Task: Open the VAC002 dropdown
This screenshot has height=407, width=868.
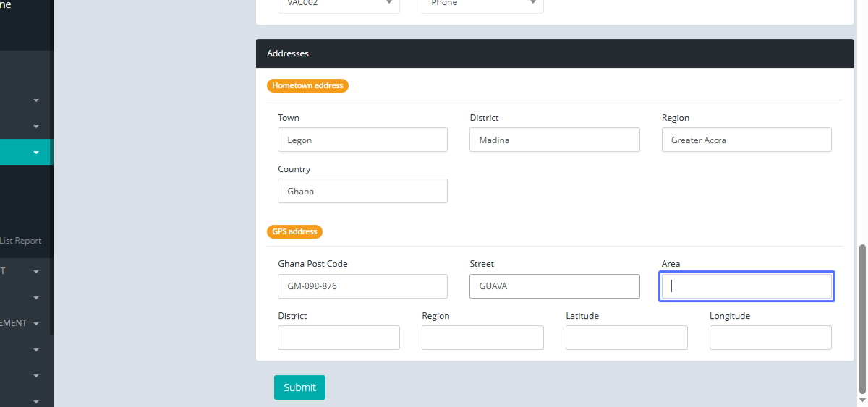Action: (x=338, y=4)
